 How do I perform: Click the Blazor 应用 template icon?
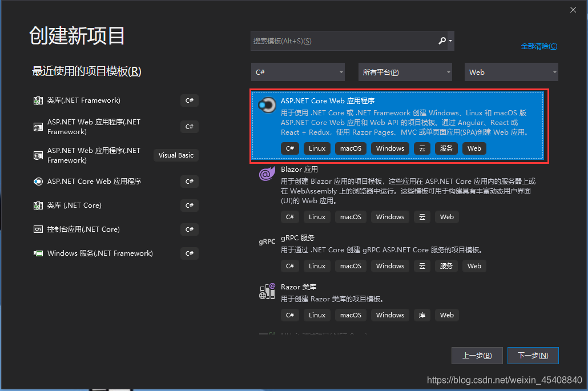pyautogui.click(x=267, y=173)
